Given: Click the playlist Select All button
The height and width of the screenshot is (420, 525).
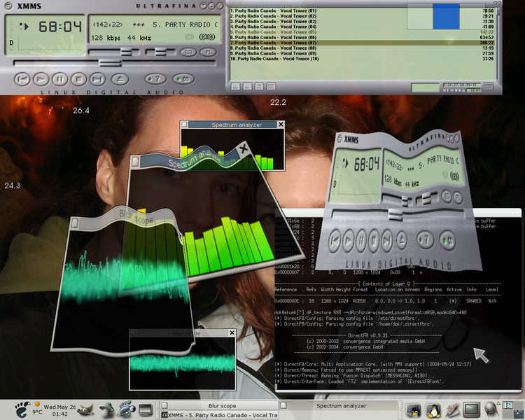Looking at the screenshot, I should click(259, 86).
